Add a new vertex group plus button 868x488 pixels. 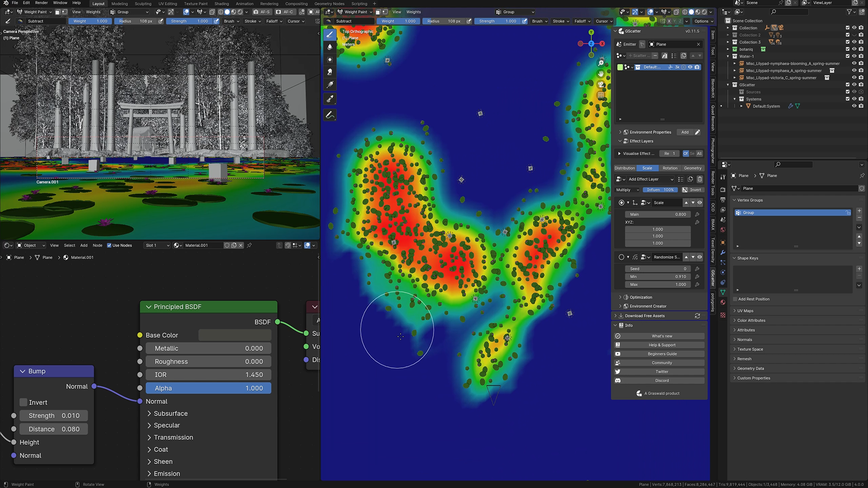[x=859, y=211]
